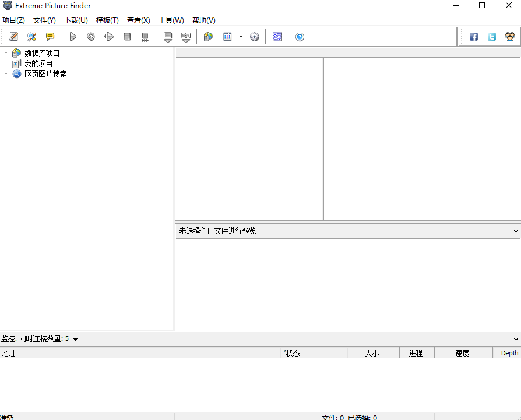Viewport: 521px width, 420px height.
Task: Click the stop-all icon with triple arrows
Action: (x=145, y=37)
